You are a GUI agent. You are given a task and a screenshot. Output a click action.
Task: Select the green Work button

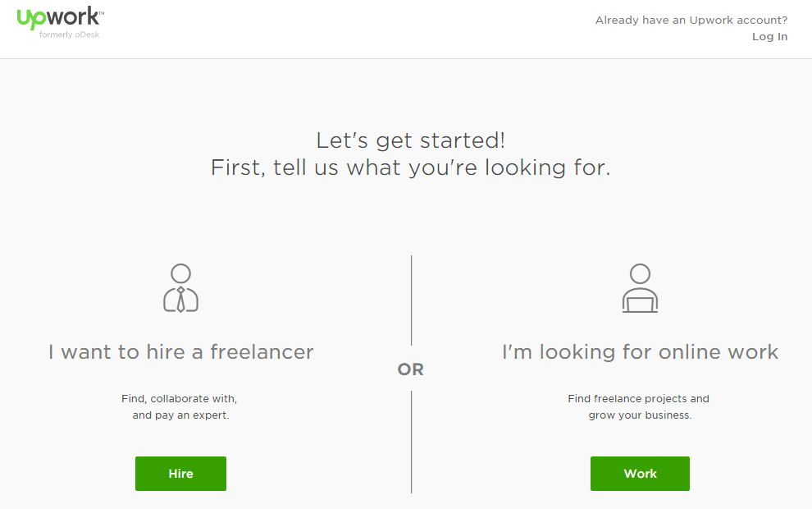point(640,473)
